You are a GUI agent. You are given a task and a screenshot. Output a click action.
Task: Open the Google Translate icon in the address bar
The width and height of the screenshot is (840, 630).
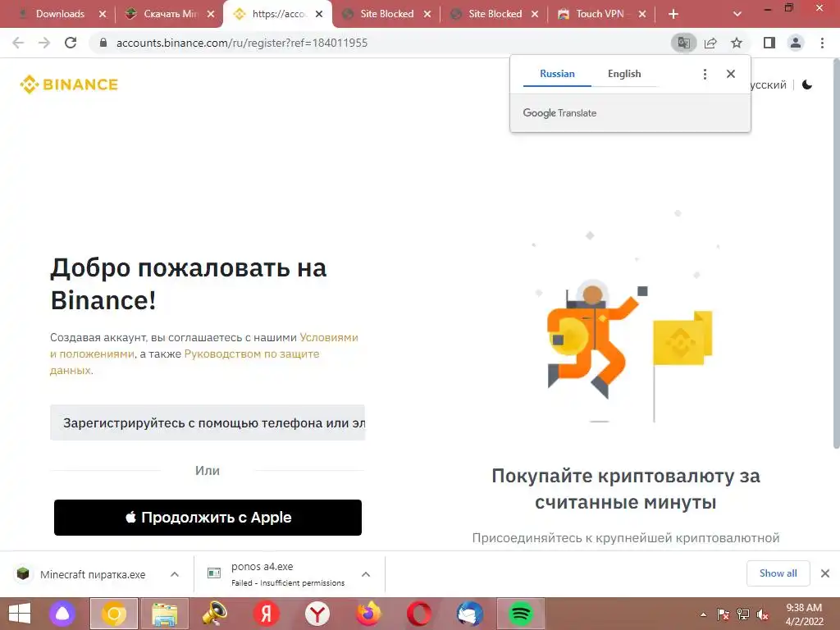tap(683, 43)
